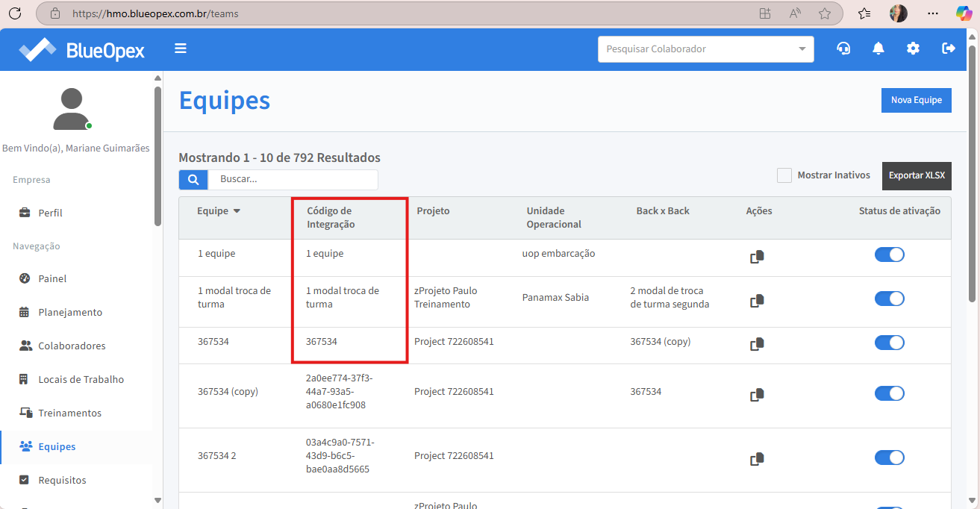The image size is (980, 509).
Task: Open the notifications bell
Action: 878,49
